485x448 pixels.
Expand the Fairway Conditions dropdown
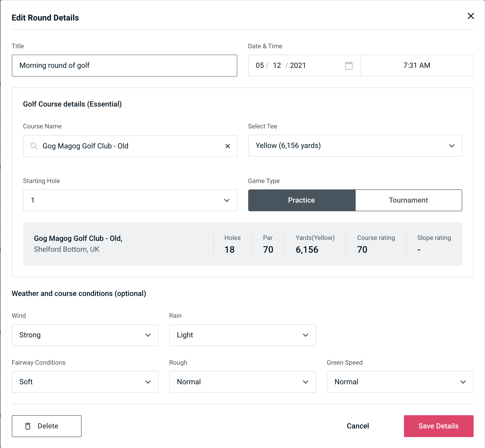(x=85, y=382)
